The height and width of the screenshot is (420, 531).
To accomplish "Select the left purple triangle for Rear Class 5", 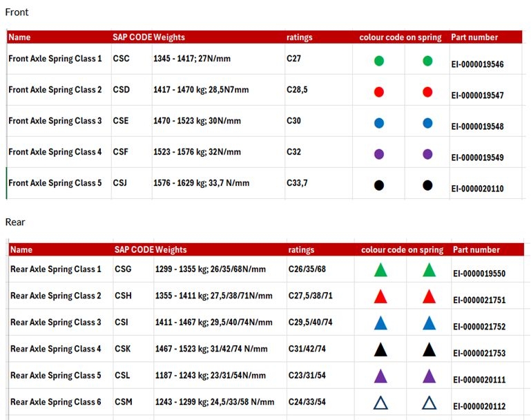I will point(380,376).
